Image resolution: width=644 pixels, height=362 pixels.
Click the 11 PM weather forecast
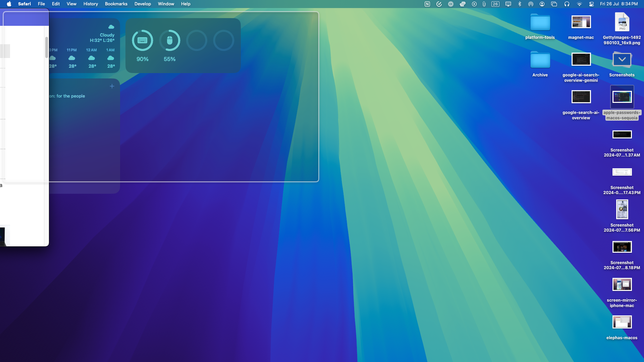coord(72,58)
